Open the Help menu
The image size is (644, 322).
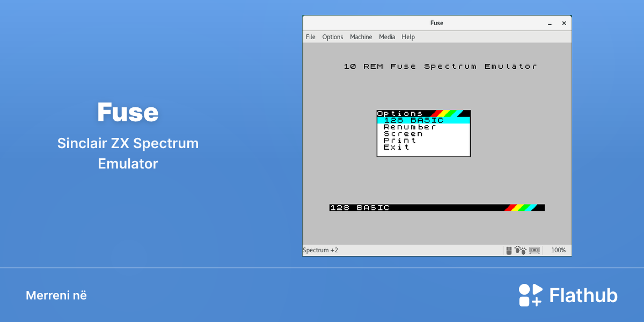pyautogui.click(x=408, y=37)
